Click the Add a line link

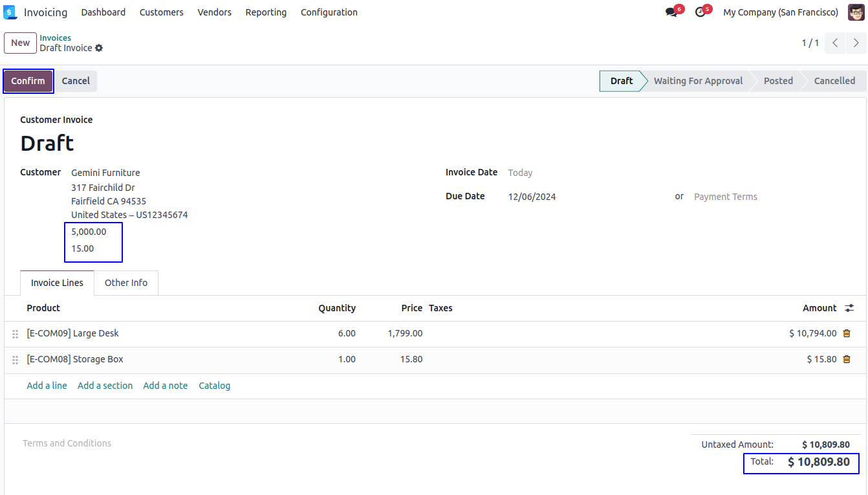[x=47, y=386]
